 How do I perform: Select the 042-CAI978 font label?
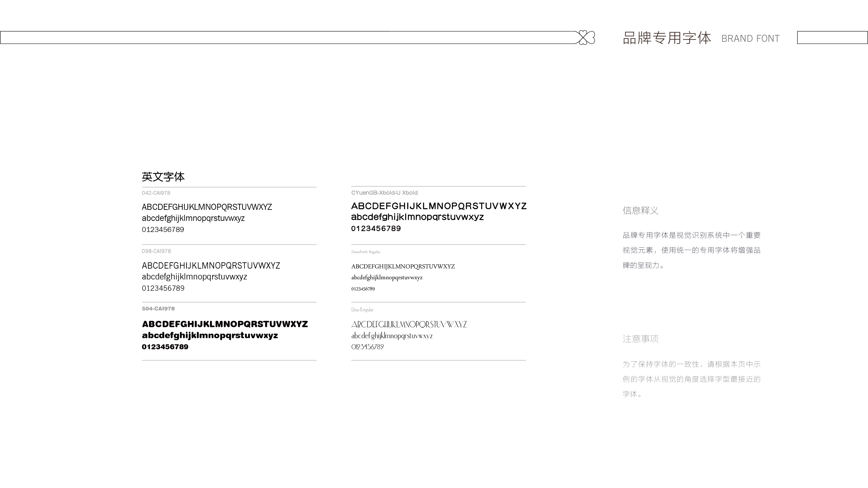pyautogui.click(x=156, y=193)
